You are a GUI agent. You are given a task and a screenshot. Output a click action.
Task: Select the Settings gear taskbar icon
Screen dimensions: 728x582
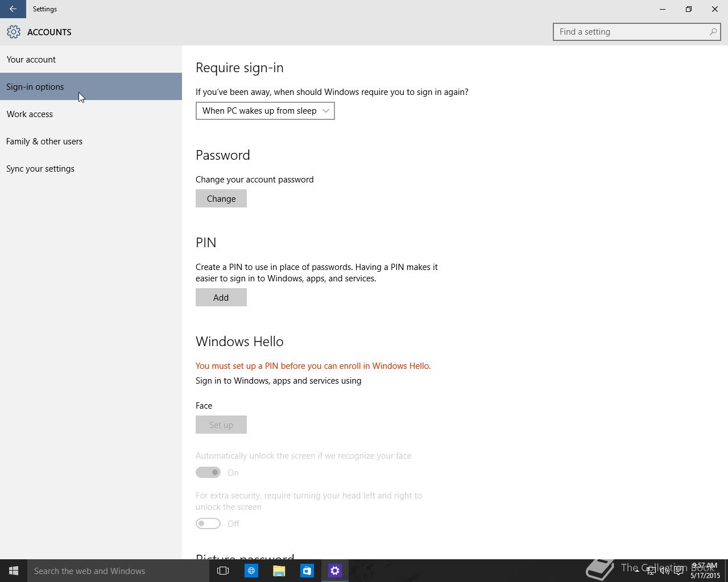(335, 571)
